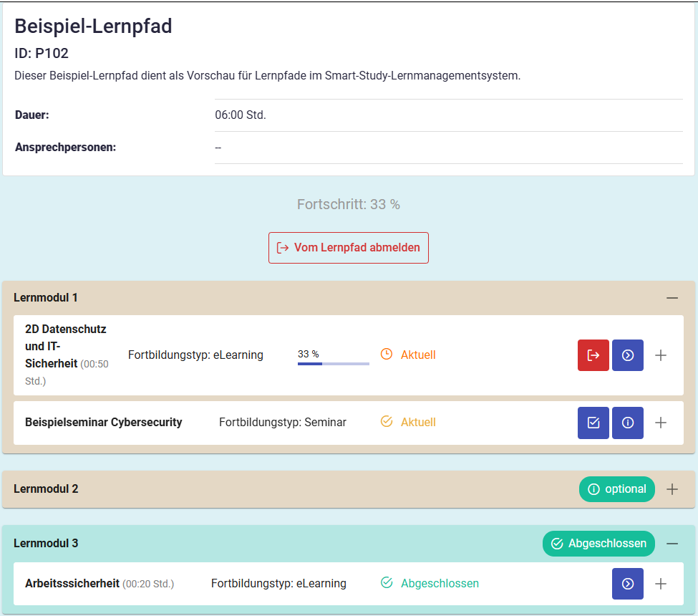Show info for Beispielseminar Cybersecurity
Image resolution: width=698 pixels, height=616 pixels.
[627, 423]
